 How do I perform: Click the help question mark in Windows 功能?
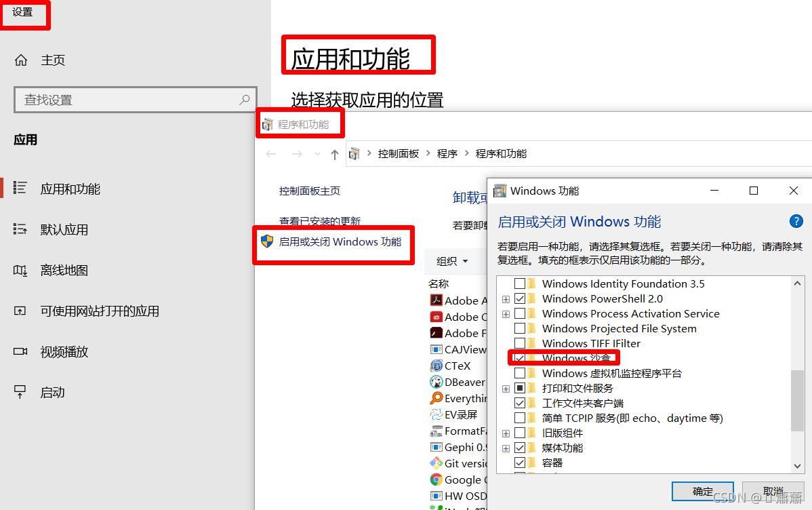tap(796, 221)
